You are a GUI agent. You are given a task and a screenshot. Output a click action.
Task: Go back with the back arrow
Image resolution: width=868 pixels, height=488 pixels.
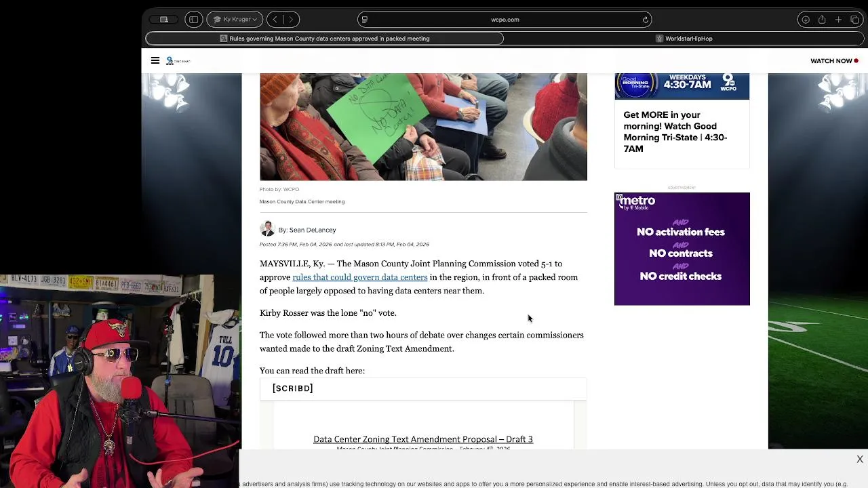point(275,20)
